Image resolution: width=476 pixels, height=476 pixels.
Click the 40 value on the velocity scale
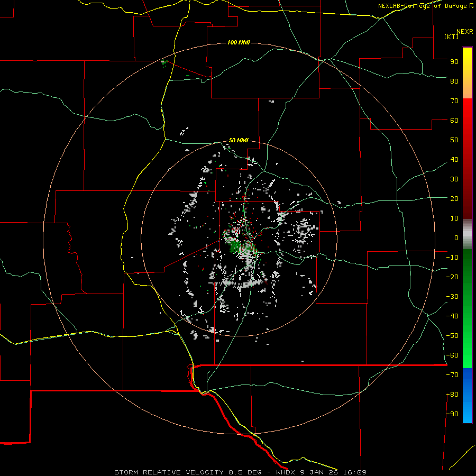coord(454,159)
